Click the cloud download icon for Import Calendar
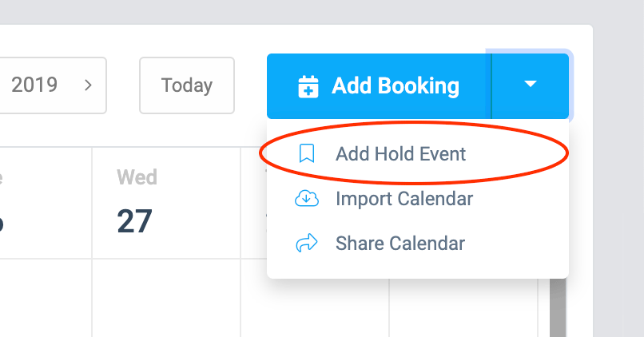644x337 pixels. point(307,198)
